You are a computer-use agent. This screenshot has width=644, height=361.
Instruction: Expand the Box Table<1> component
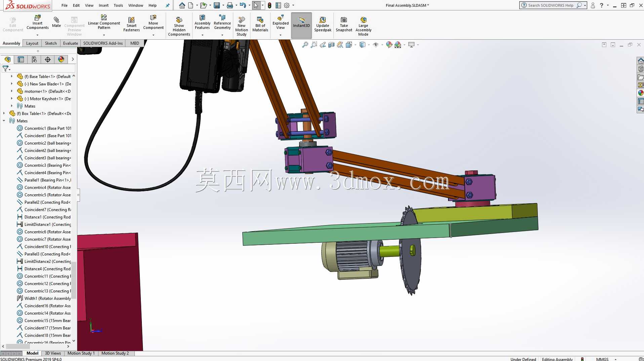(4, 114)
